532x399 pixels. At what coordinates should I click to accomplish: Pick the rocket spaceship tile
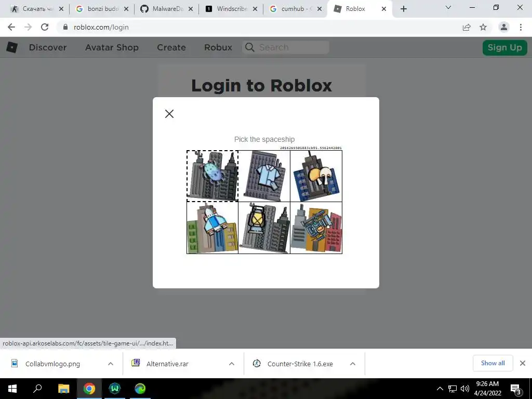click(x=212, y=228)
